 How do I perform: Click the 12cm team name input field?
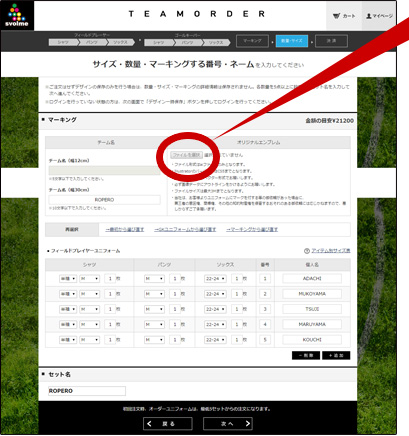(104, 170)
